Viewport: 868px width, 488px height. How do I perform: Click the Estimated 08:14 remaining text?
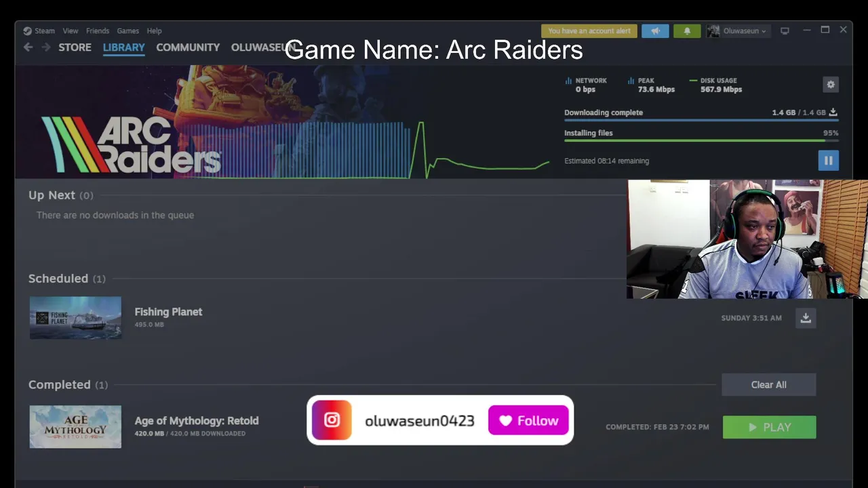(x=607, y=161)
